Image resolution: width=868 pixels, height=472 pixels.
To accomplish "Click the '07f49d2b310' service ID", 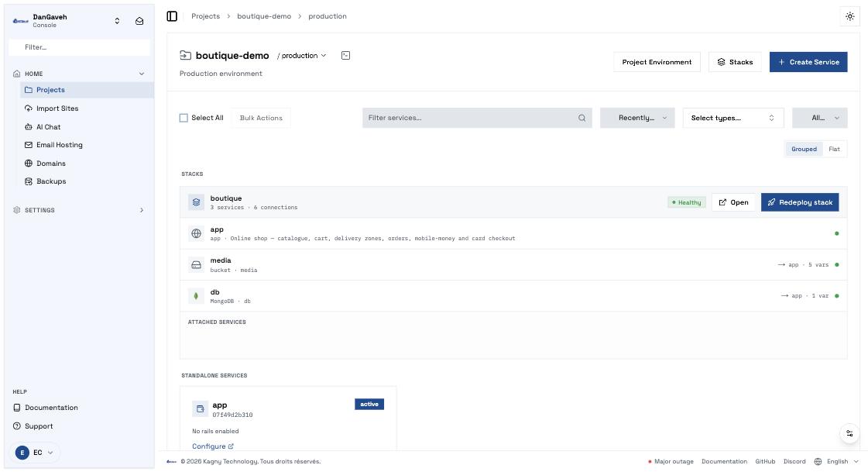I will (x=232, y=415).
